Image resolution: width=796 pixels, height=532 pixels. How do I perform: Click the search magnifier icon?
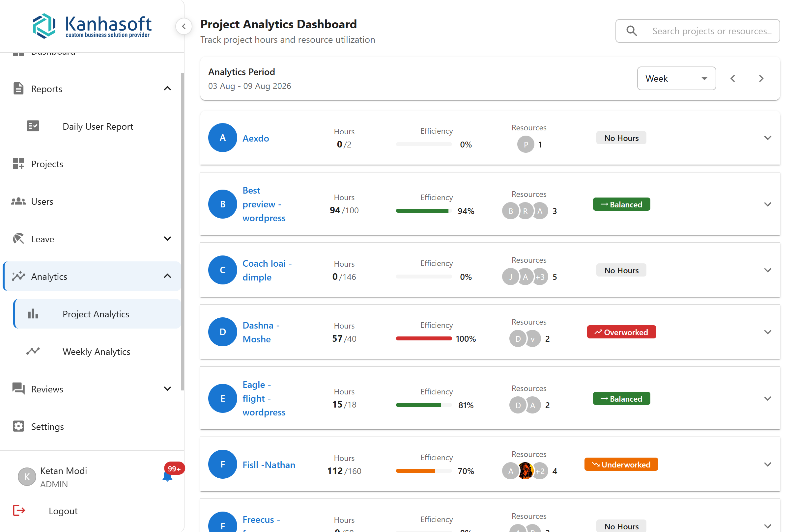tap(631, 31)
